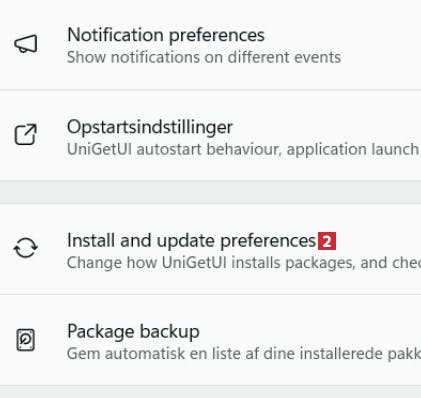Click the megaphone icon for Notification preferences
This screenshot has width=421, height=398.
click(x=26, y=44)
